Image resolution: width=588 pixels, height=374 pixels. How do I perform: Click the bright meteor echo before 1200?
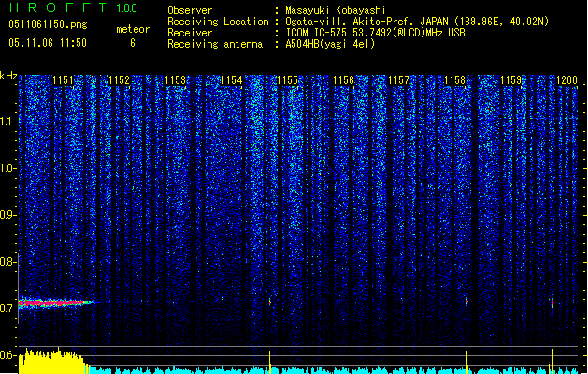coord(552,302)
